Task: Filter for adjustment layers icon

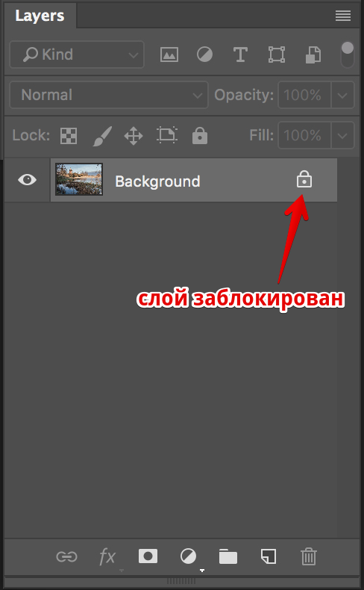Action: (204, 55)
